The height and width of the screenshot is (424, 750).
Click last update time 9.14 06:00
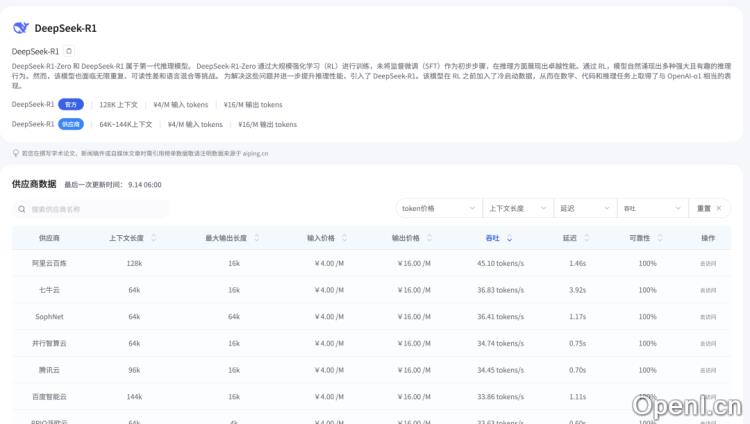(x=144, y=185)
